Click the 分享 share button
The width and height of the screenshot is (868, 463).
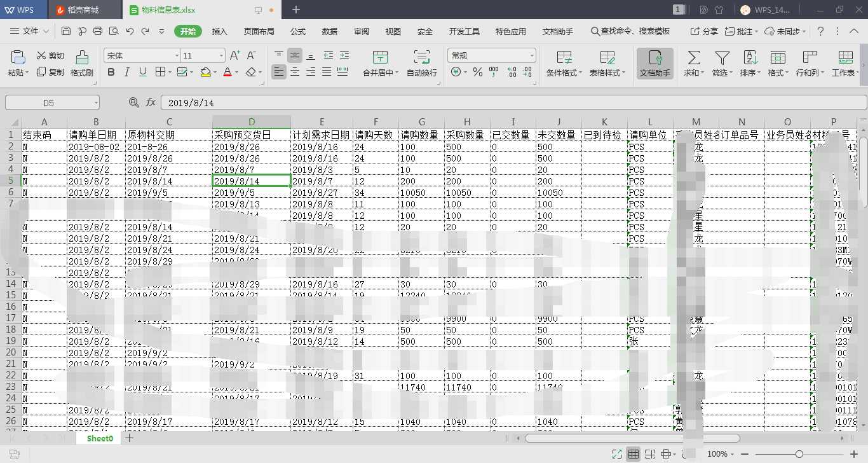click(703, 31)
